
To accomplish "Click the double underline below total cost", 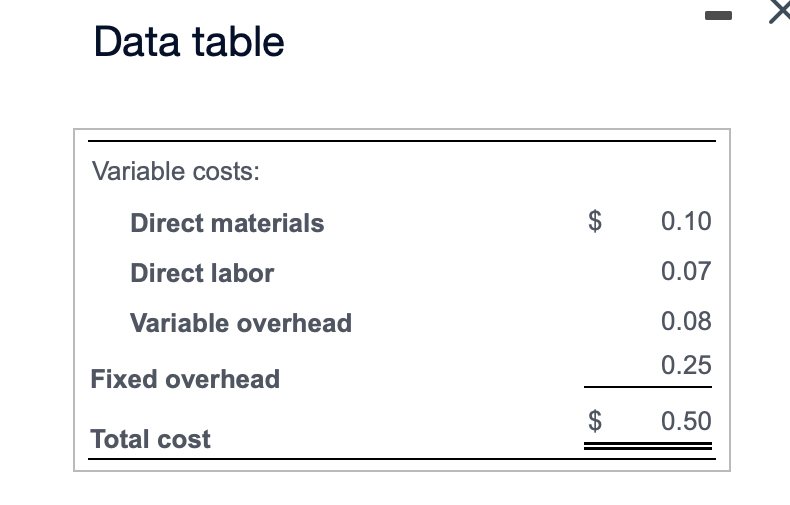I will click(x=648, y=448).
